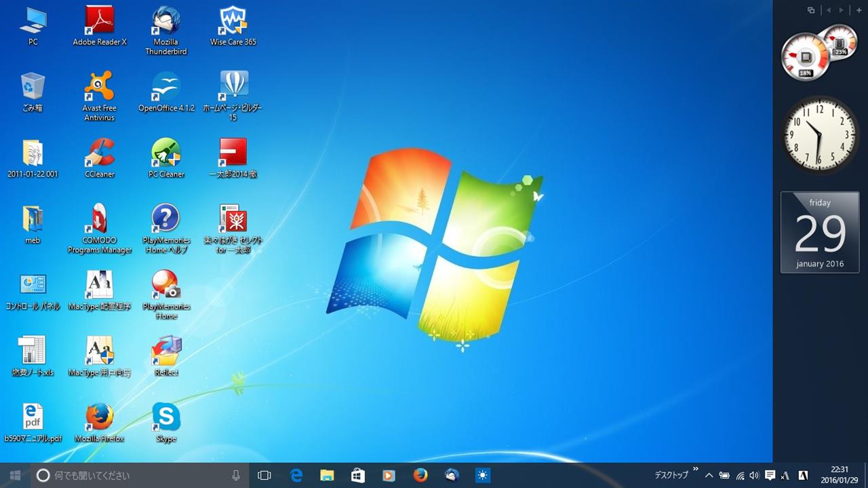Select the 燃費ノート.xls file
The image size is (868, 488).
click(x=33, y=357)
